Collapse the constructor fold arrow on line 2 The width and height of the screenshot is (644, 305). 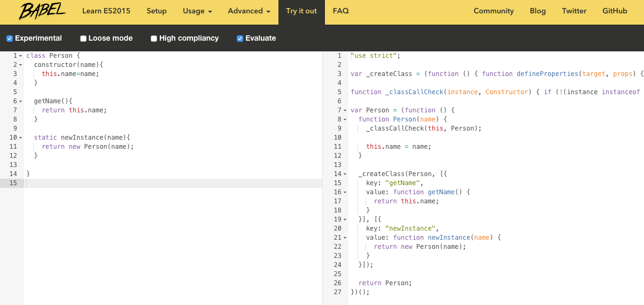pos(21,65)
